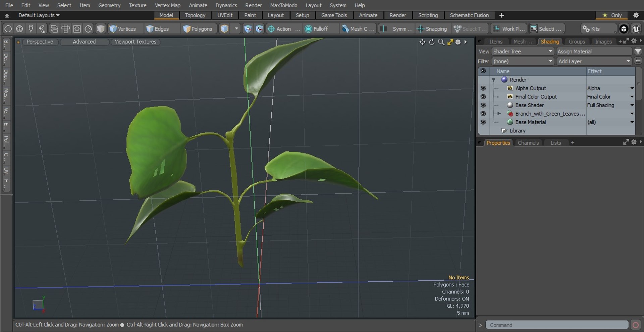Click the eye column header icon
This screenshot has height=332, width=644.
pyautogui.click(x=483, y=71)
